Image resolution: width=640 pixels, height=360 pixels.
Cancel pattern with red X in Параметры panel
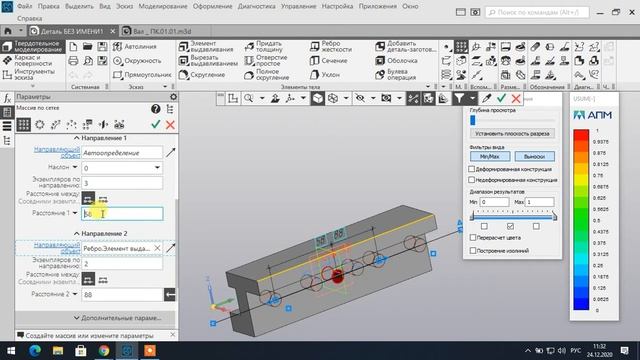coord(170,124)
